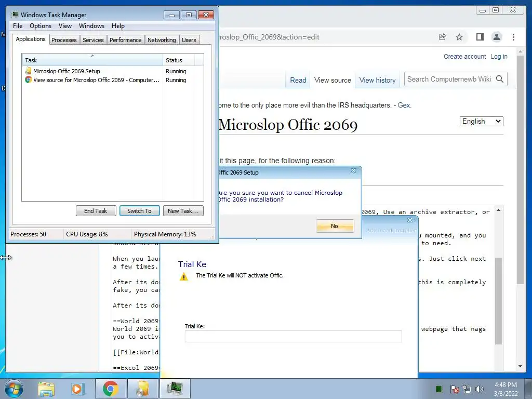Viewport: 532px width, 399px height.
Task: Select the Applications tab
Action: tap(31, 39)
